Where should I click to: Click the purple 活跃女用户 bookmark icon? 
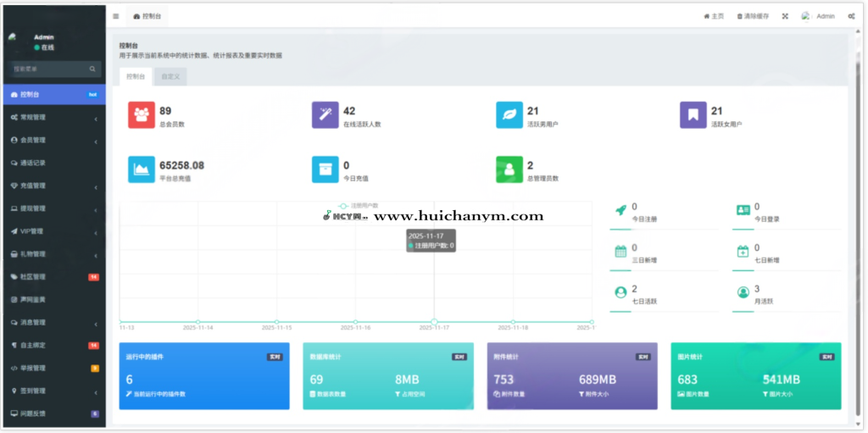click(693, 115)
